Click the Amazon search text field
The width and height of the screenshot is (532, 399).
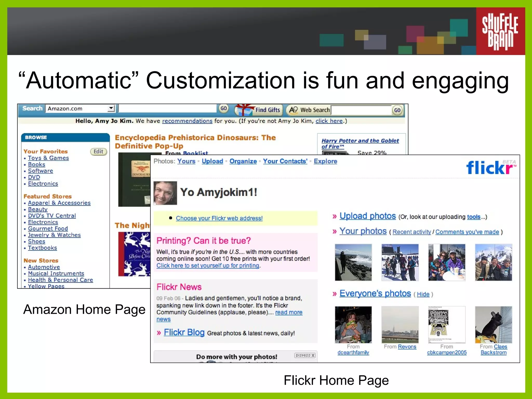point(168,108)
